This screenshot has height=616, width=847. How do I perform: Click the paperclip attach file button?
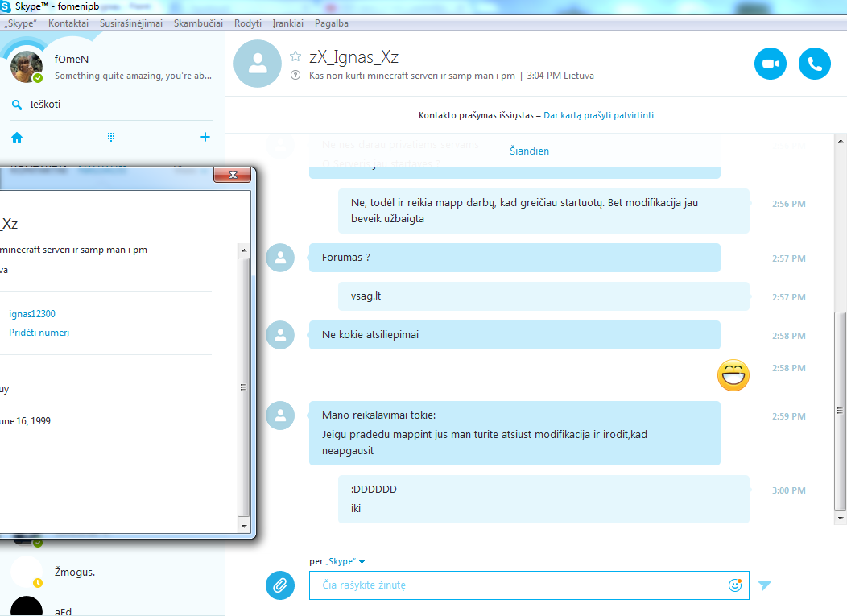pos(280,585)
